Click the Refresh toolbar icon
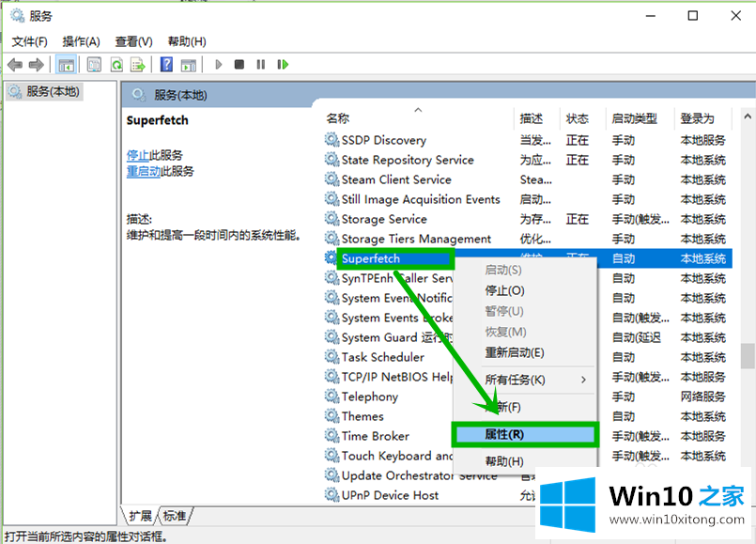The image size is (756, 544). tap(116, 65)
